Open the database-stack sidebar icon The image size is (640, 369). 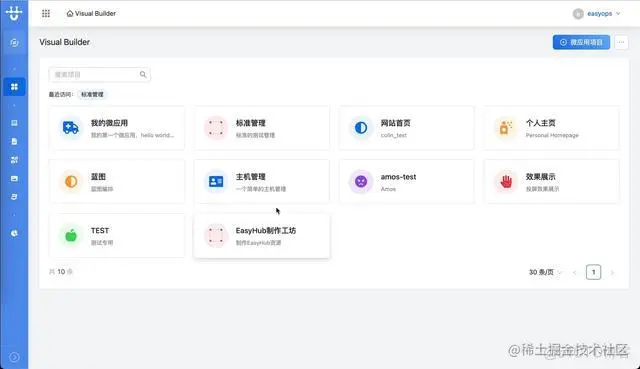14,197
